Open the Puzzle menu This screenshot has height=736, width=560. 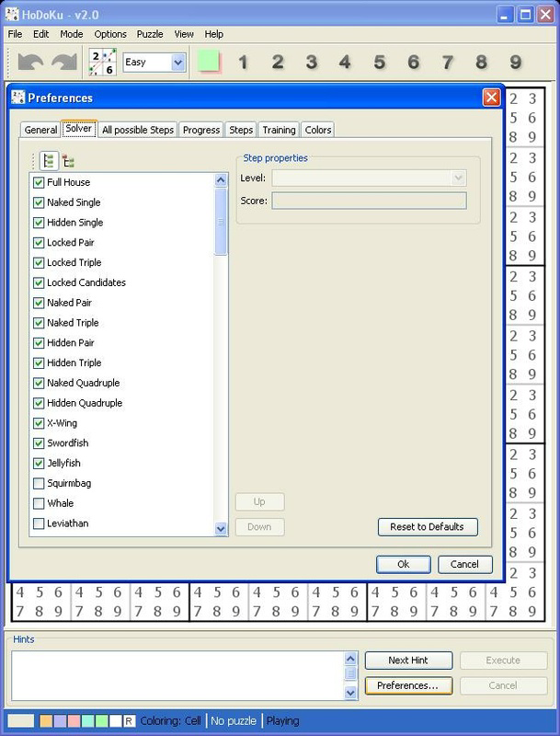(x=150, y=34)
